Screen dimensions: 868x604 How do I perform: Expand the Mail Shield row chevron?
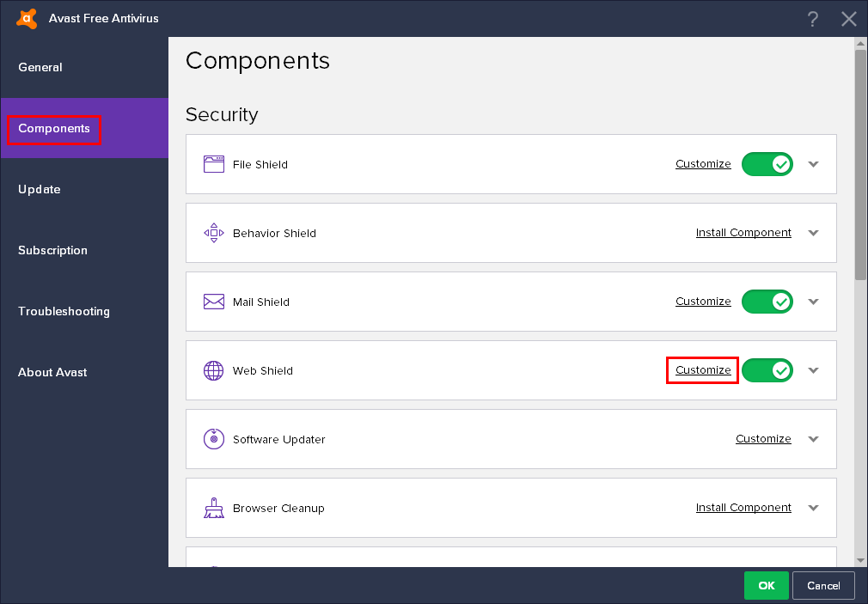click(813, 302)
